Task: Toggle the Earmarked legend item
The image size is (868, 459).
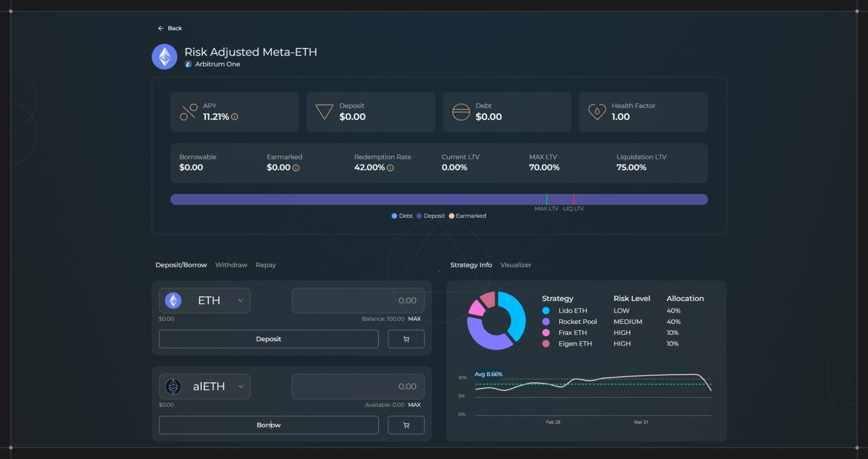Action: [467, 216]
